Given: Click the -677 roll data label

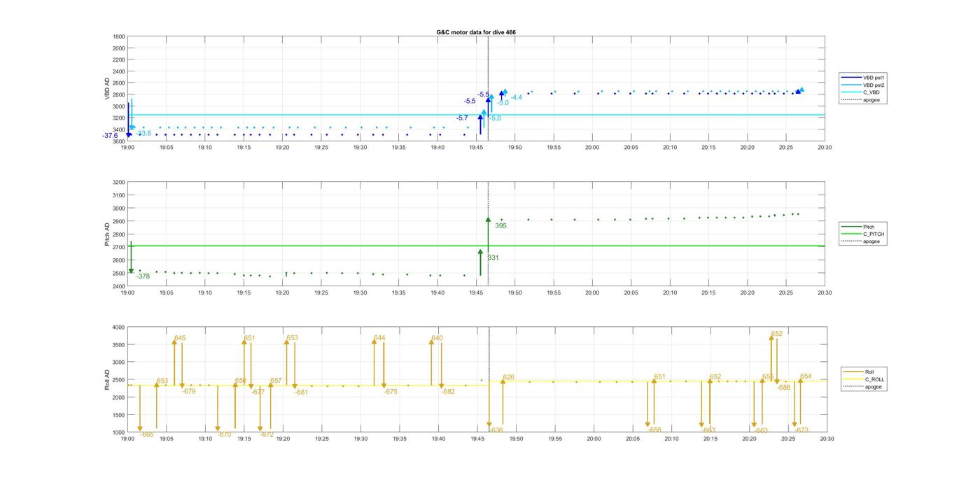Looking at the screenshot, I should tap(258, 392).
